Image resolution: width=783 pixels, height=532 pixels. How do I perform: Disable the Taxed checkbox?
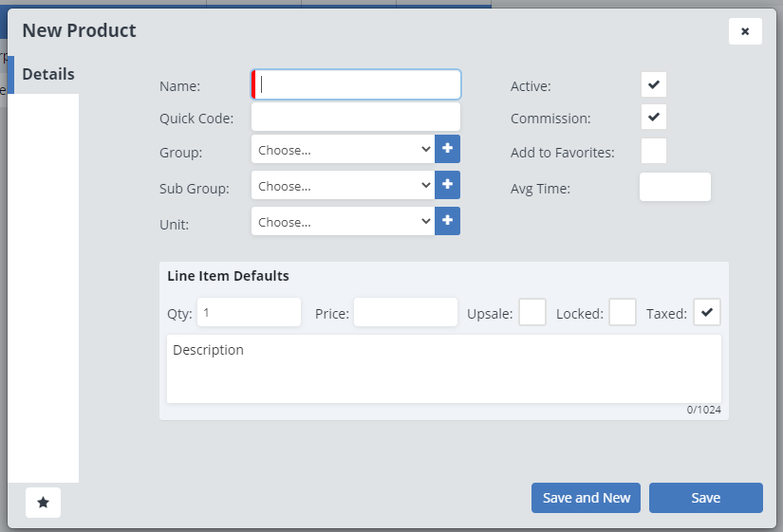coord(707,312)
